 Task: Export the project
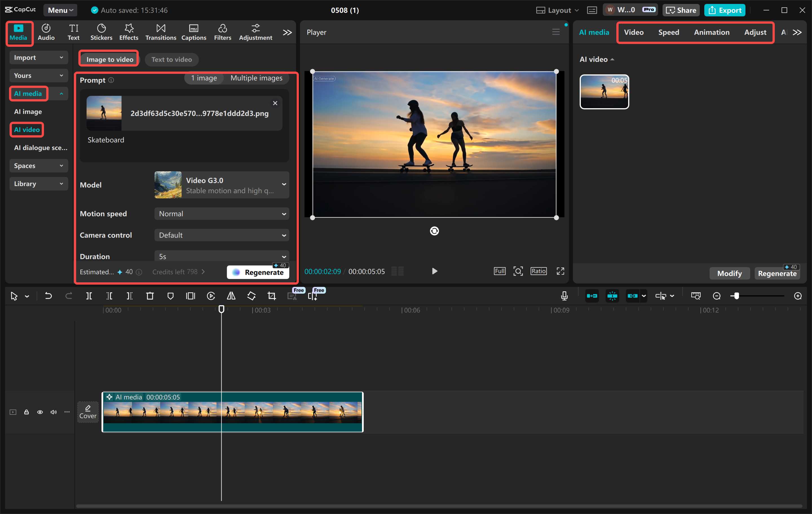point(725,10)
